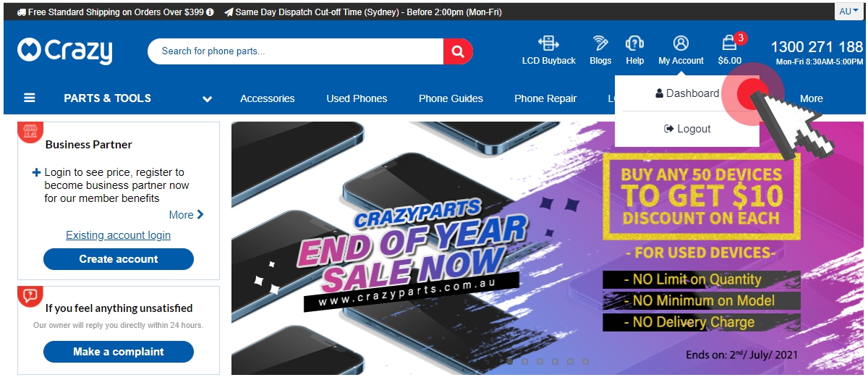The height and width of the screenshot is (380, 868).
Task: Open the My Account user icon
Action: coord(681,43)
